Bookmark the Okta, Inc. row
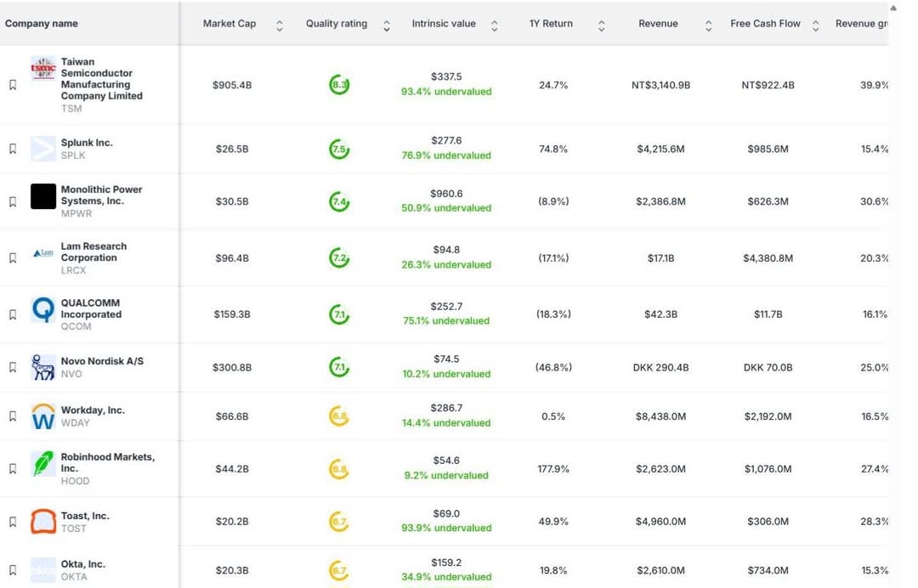This screenshot has width=918, height=588. [x=12, y=570]
